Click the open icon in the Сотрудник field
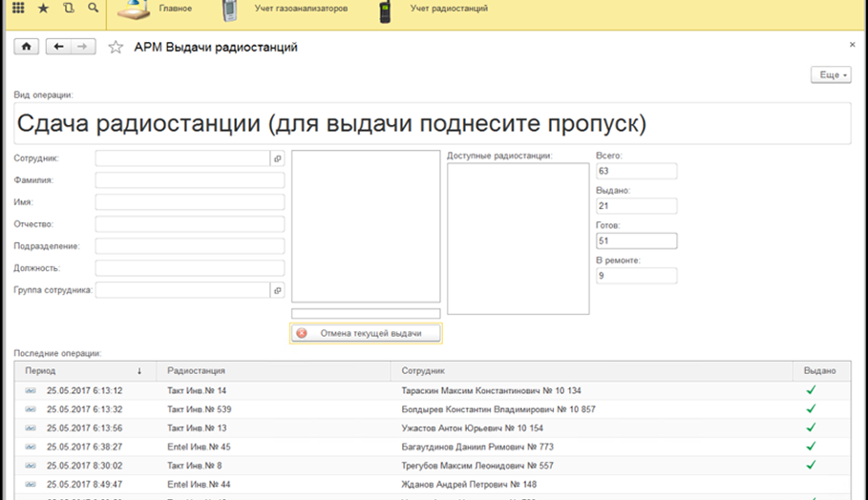Screen dimensions: 868x500 [278, 158]
